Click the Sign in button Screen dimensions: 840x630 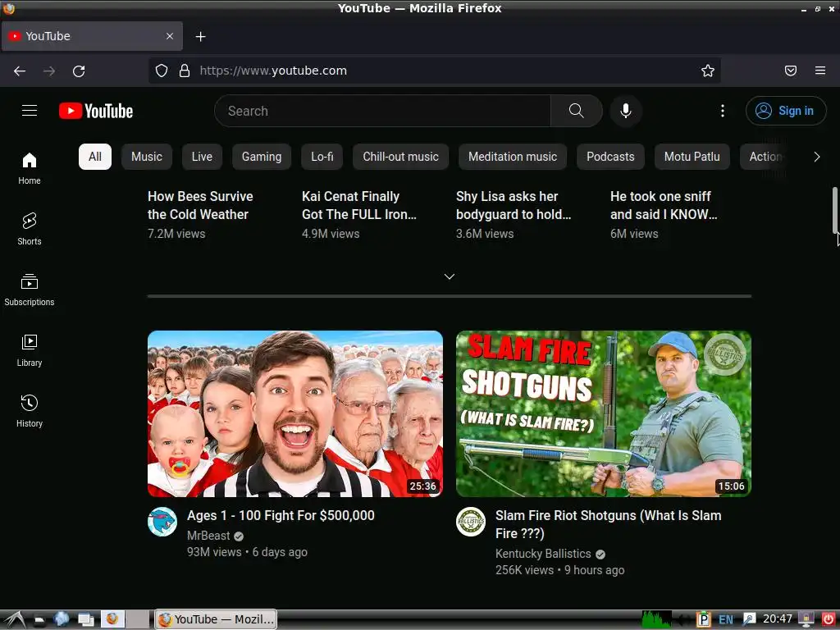pyautogui.click(x=786, y=111)
